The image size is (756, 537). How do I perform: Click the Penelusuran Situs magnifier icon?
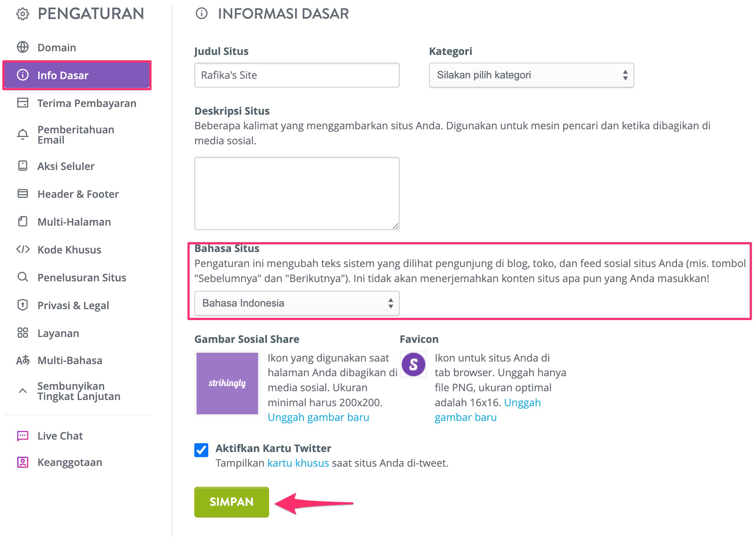point(23,277)
